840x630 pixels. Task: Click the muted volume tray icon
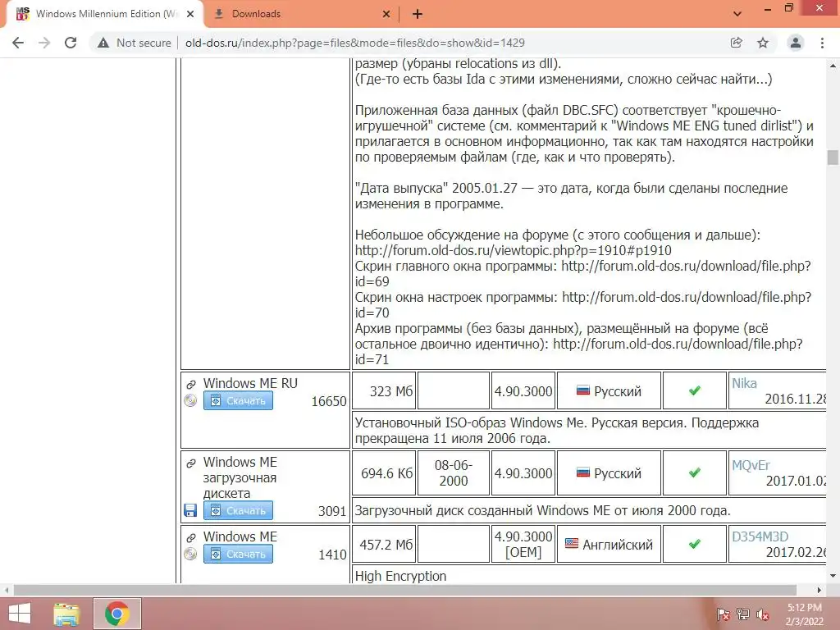763,614
